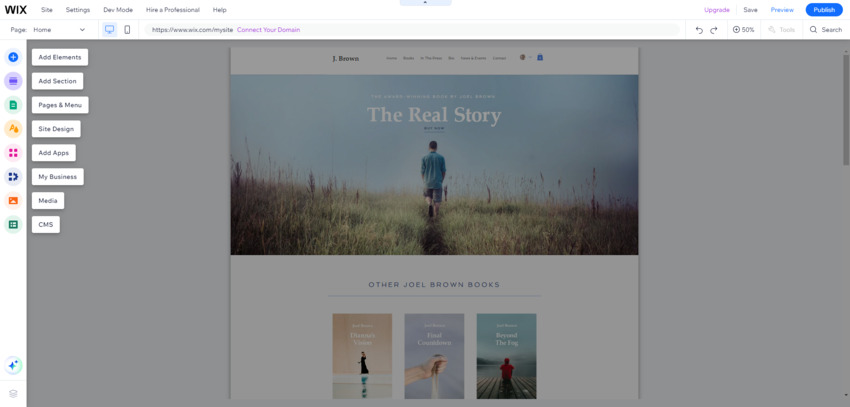Click the Redo arrow
The image size is (850, 407).
pos(714,30)
